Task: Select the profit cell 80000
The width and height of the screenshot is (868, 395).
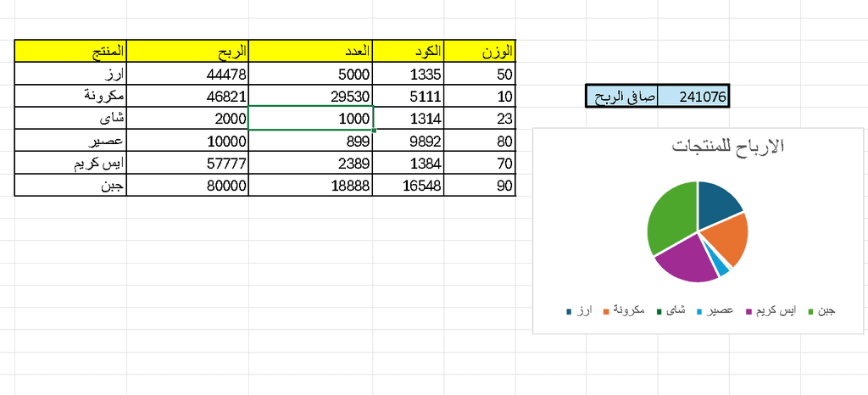Action: [187, 185]
